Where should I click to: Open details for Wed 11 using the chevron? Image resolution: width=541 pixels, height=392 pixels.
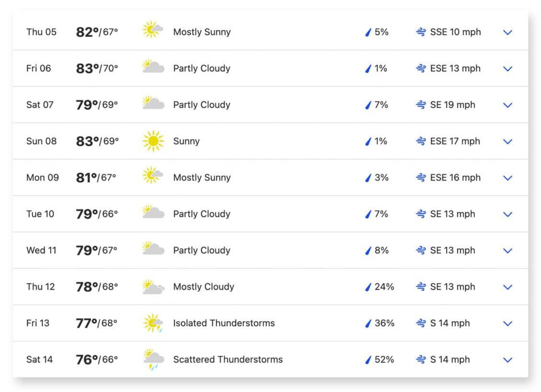pyautogui.click(x=507, y=250)
